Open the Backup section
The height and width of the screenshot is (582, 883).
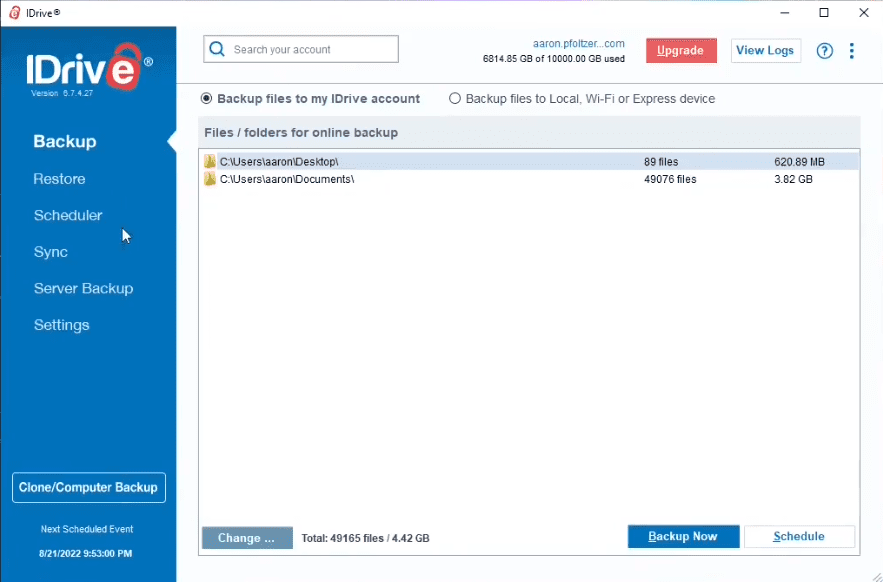pyautogui.click(x=65, y=141)
